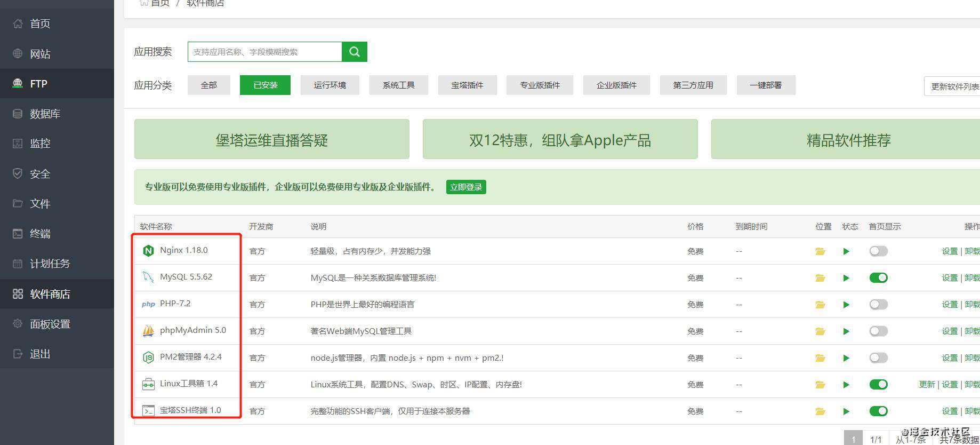980x445 pixels.
Task: Open 宝塔SSH终端 folder location icon
Action: 820,411
